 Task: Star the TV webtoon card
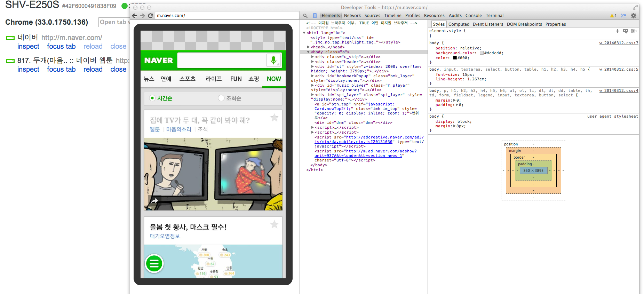[275, 118]
